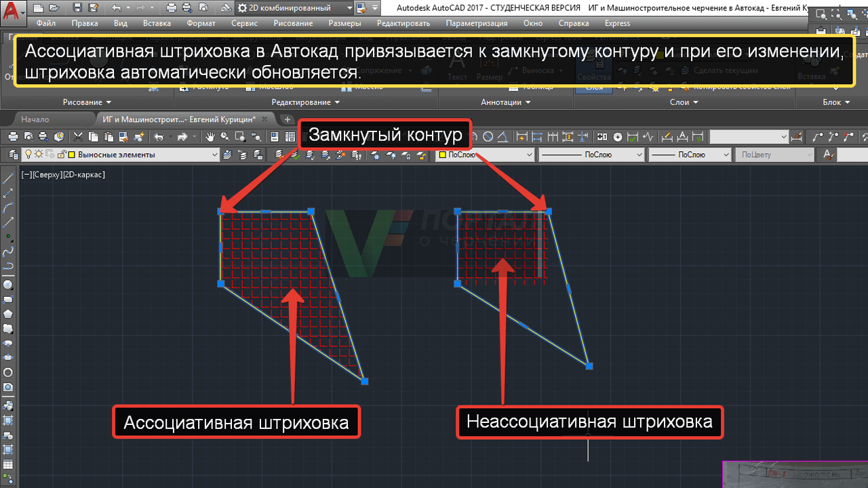Open the Параметризация menu
This screenshot has width=868, height=488.
click(x=477, y=23)
